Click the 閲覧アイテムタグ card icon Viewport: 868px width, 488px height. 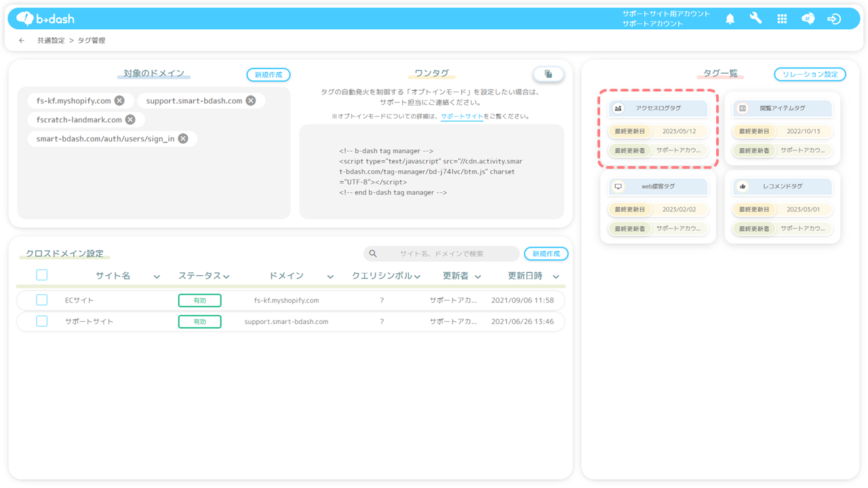tap(743, 108)
